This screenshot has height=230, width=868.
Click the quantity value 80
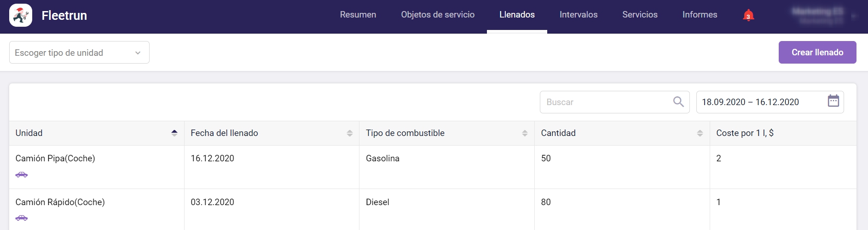[546, 202]
